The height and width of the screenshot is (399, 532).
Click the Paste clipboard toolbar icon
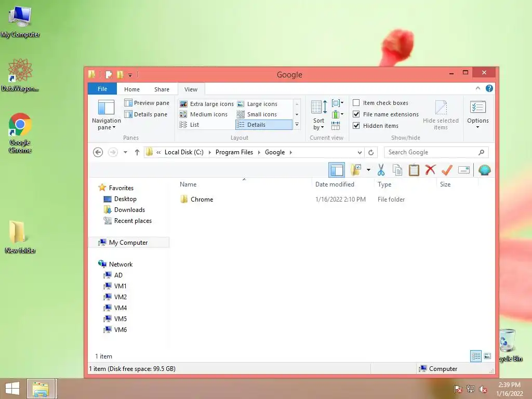pos(414,170)
